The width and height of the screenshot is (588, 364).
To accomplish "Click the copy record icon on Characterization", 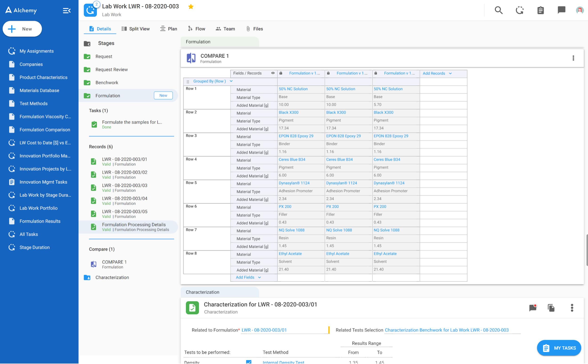I will [x=551, y=308].
